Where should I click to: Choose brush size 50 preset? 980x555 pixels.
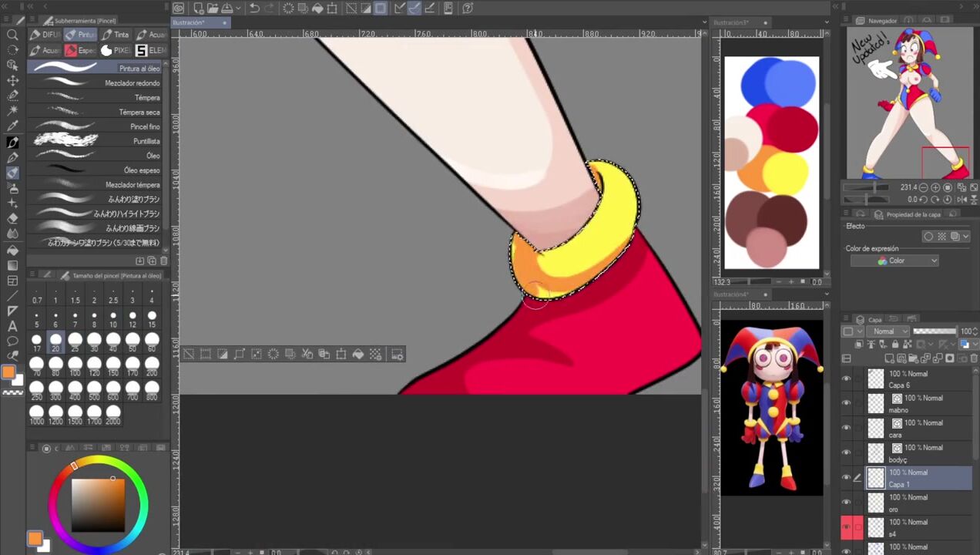133,344
